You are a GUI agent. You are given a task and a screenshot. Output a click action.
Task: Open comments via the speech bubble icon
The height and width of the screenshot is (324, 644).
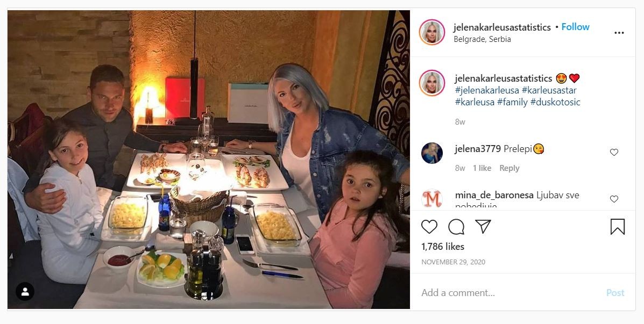point(456,226)
